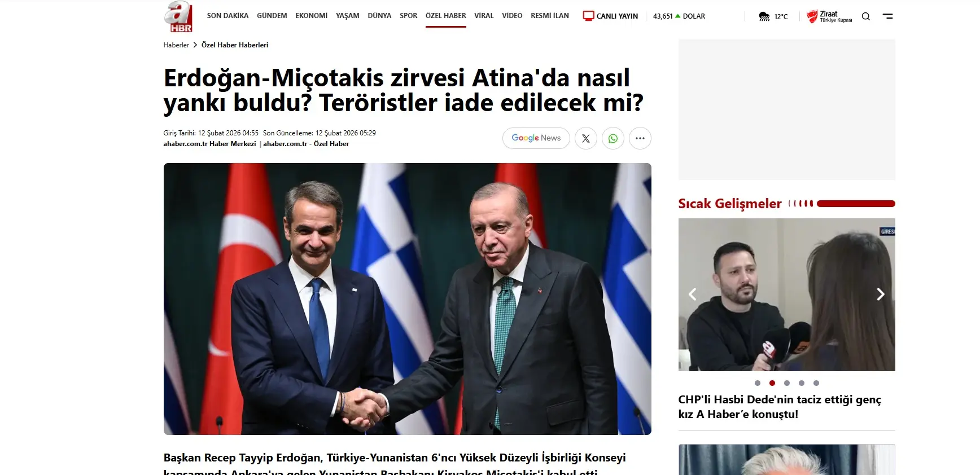This screenshot has height=475, width=980.
Task: Share article on X (Twitter)
Action: pyautogui.click(x=586, y=138)
